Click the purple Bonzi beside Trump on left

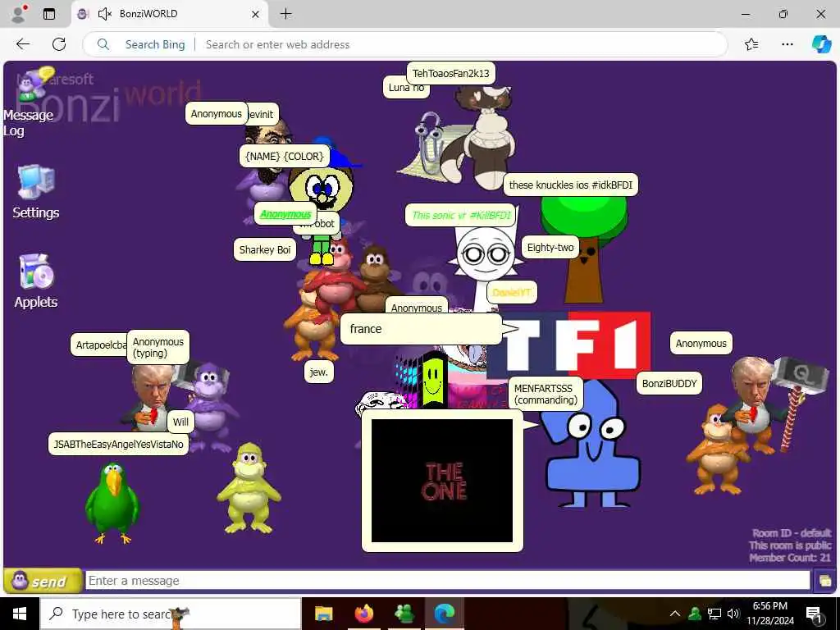point(210,406)
